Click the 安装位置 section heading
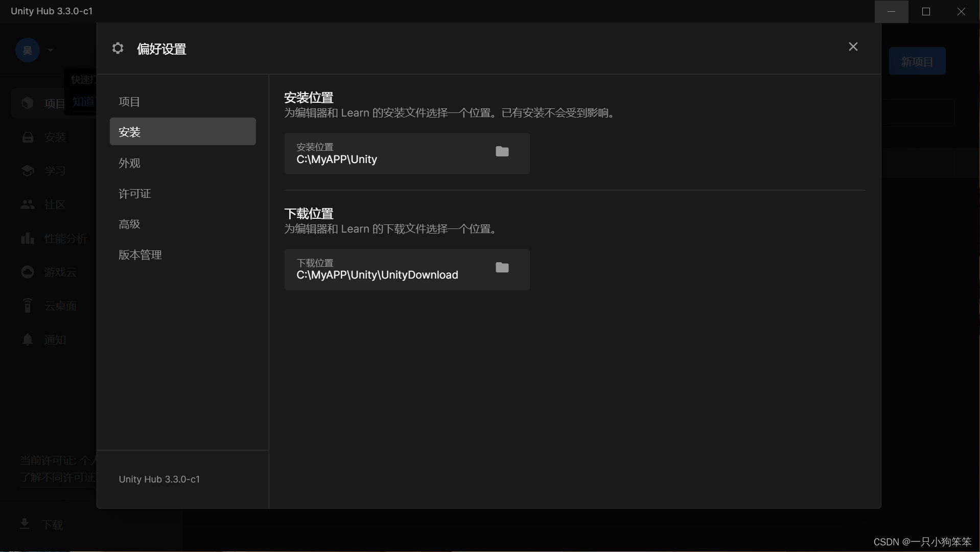980x552 pixels. 309,97
